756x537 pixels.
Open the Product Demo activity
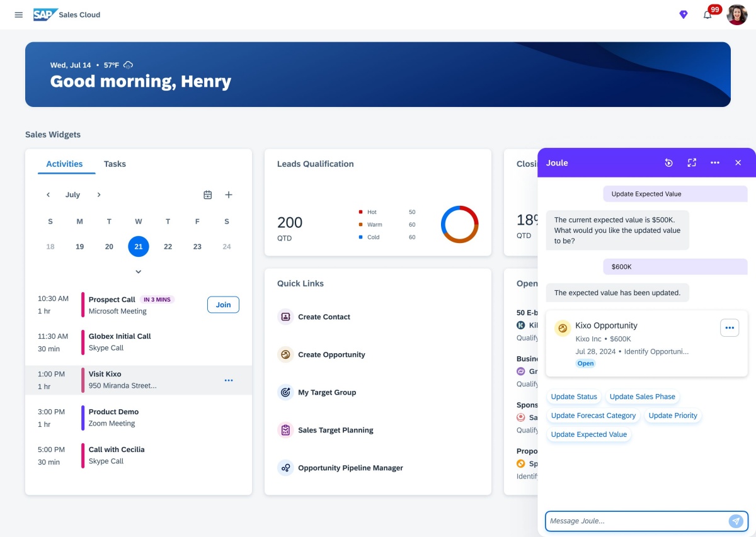[139, 418]
